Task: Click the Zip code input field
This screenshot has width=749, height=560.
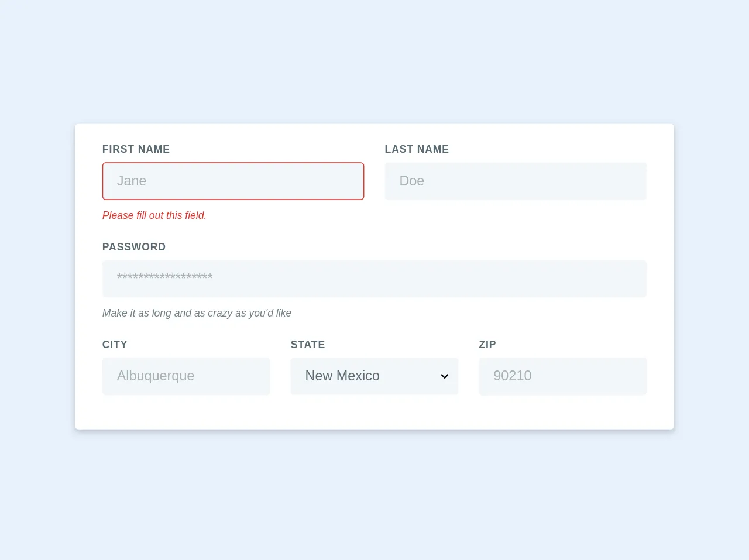Action: coord(562,376)
